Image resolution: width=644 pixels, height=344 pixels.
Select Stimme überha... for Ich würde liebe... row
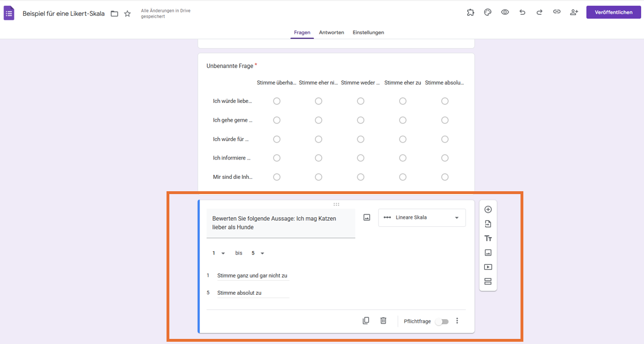pos(277,101)
